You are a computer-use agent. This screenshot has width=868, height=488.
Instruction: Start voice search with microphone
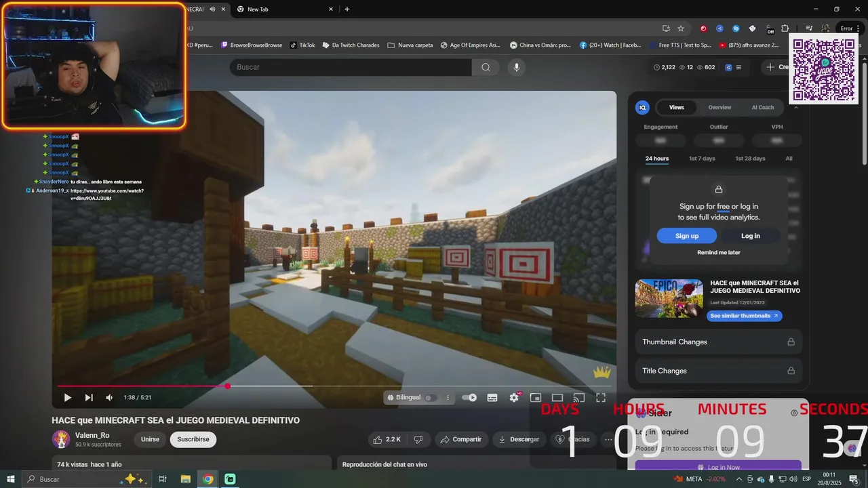[517, 67]
